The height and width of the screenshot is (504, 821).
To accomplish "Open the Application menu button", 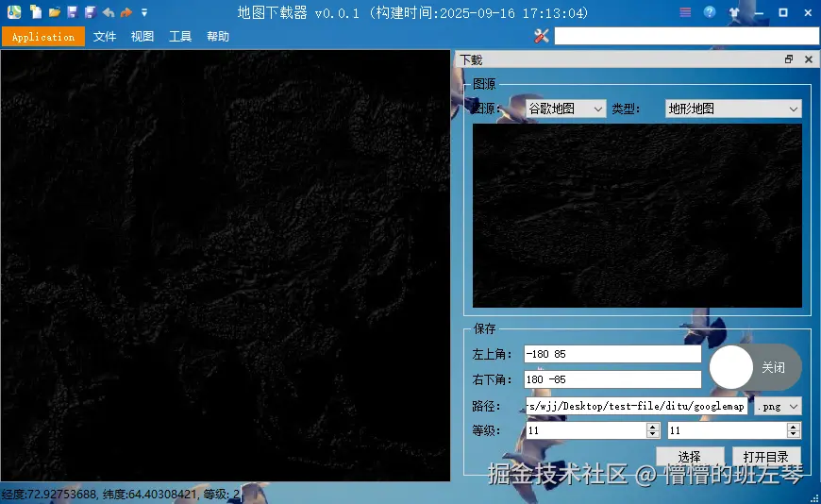I will coord(43,37).
